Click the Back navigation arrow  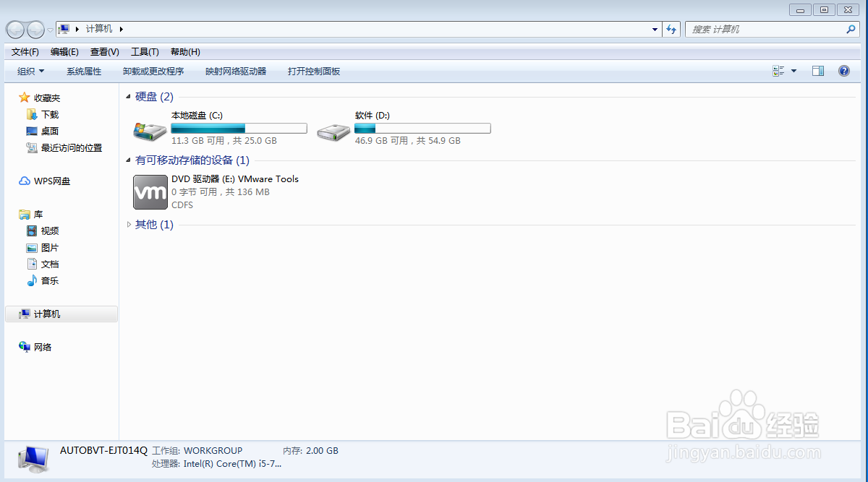[15, 30]
